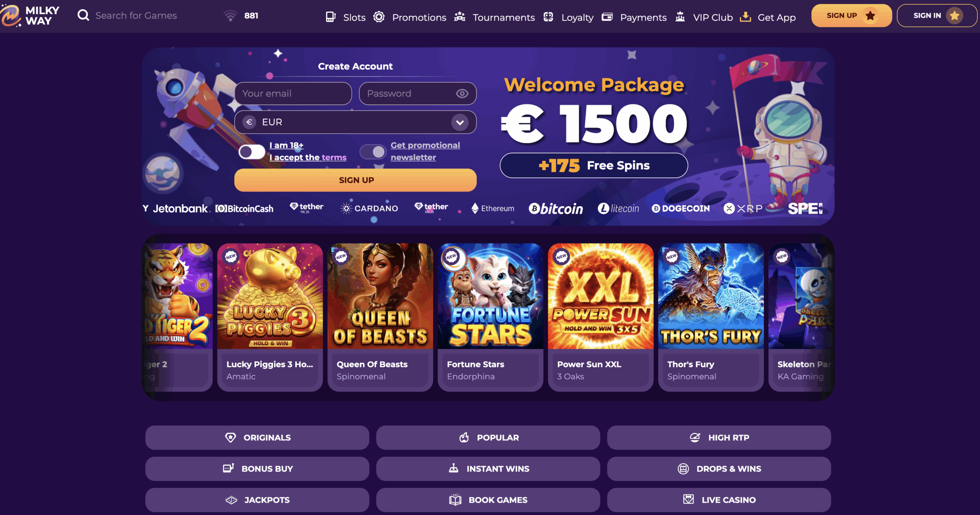Image resolution: width=980 pixels, height=515 pixels.
Task: Expand currency list via chevron arrow
Action: [460, 123]
